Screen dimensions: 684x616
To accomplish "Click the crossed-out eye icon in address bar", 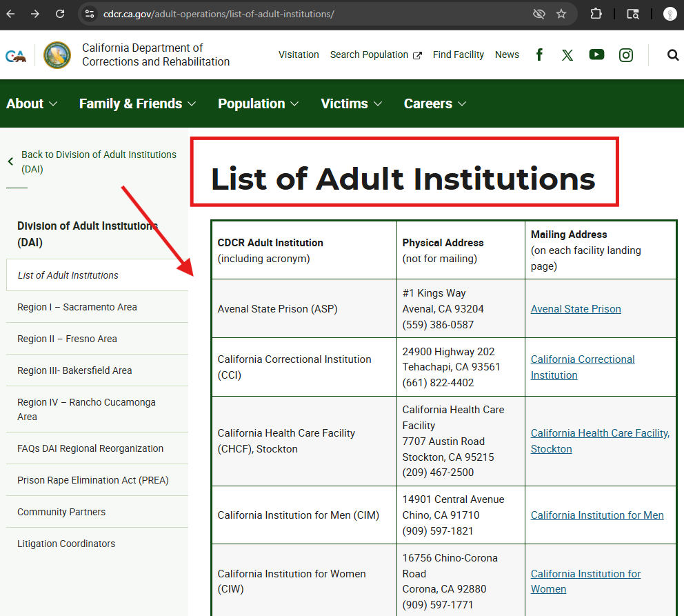I will [539, 14].
